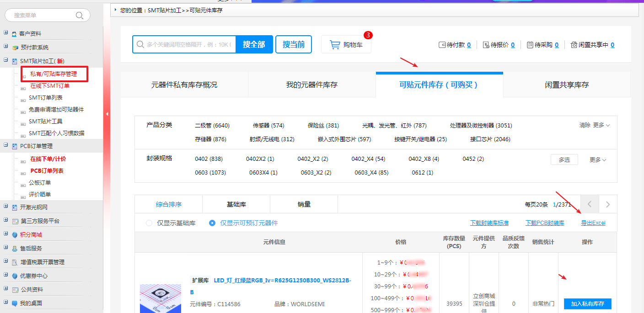Switch to the 我的元器件库存 tab
This screenshot has width=644, height=313.
[311, 85]
